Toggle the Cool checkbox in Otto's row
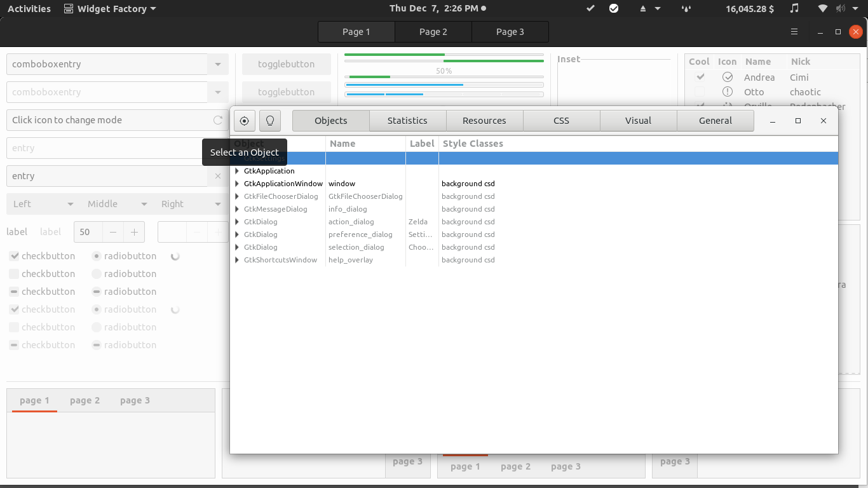This screenshot has width=868, height=488. [x=700, y=91]
